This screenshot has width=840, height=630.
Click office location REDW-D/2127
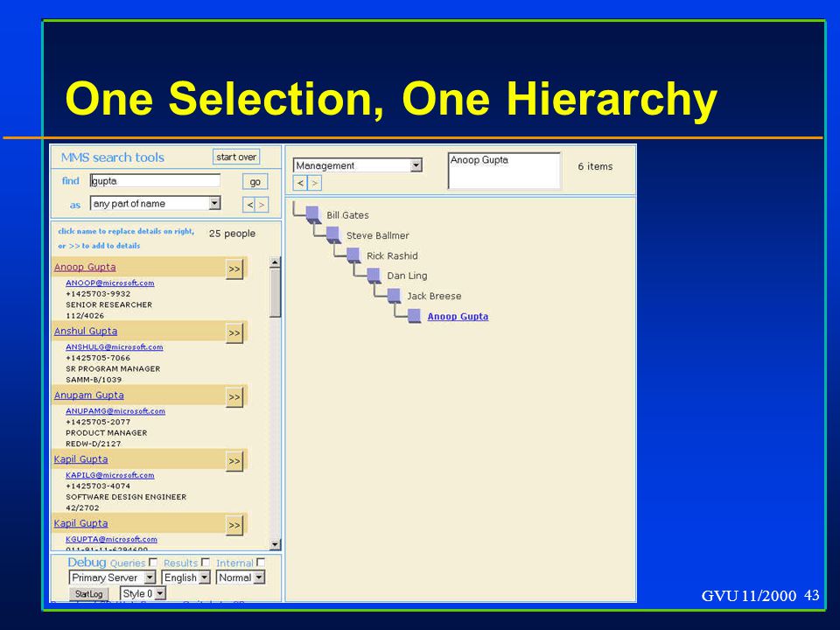point(94,444)
